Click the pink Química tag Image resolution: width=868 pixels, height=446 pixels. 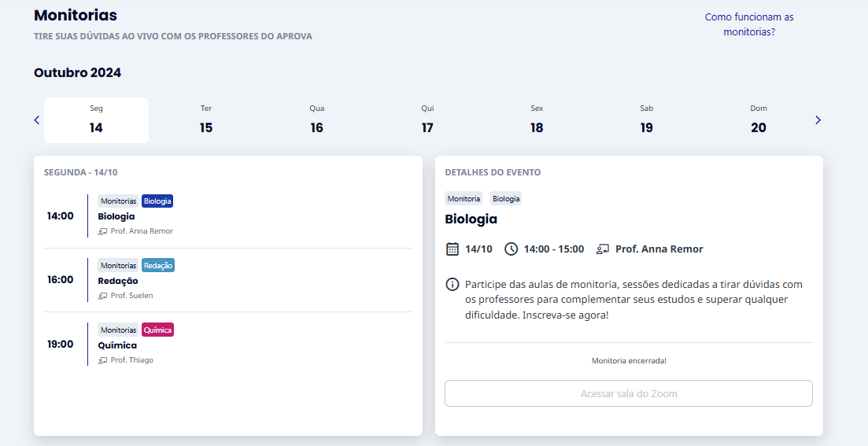157,330
